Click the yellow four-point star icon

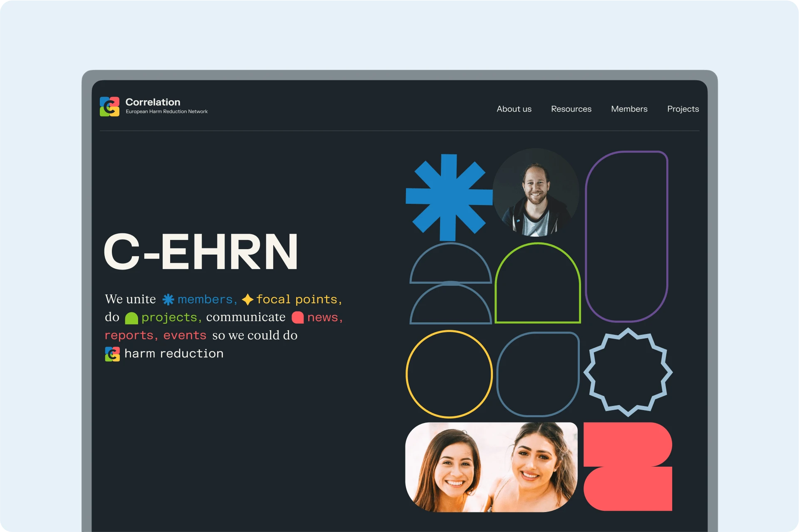pyautogui.click(x=247, y=299)
